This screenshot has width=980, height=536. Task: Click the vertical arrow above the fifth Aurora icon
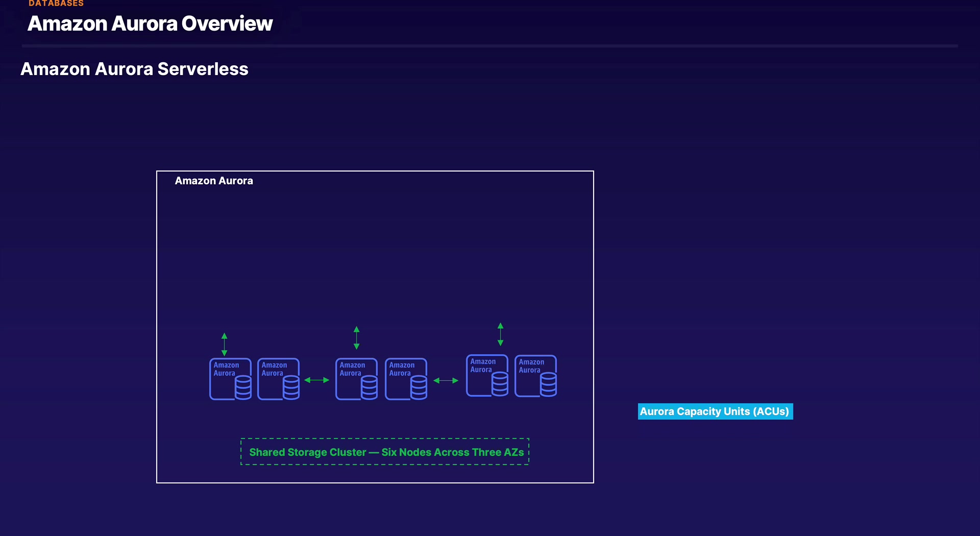tap(501, 334)
